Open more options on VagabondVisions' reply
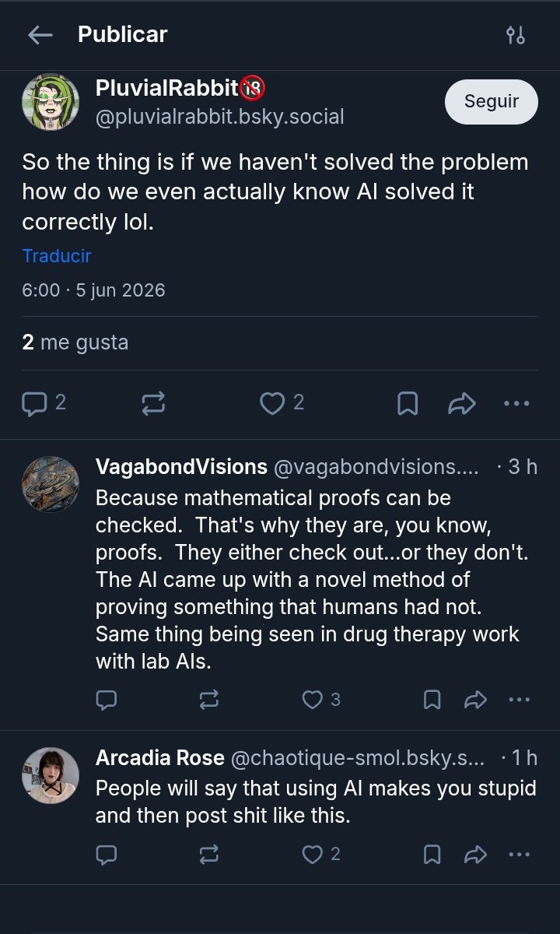The width and height of the screenshot is (560, 934). pos(519,700)
